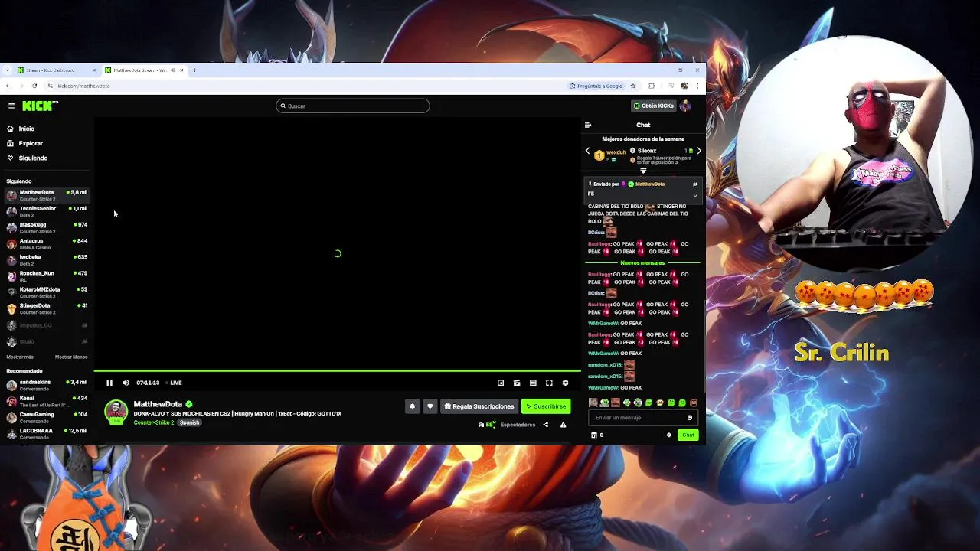Screen dimensions: 980x551
Task: Open the hamburger sidebar menu
Action: [11, 106]
